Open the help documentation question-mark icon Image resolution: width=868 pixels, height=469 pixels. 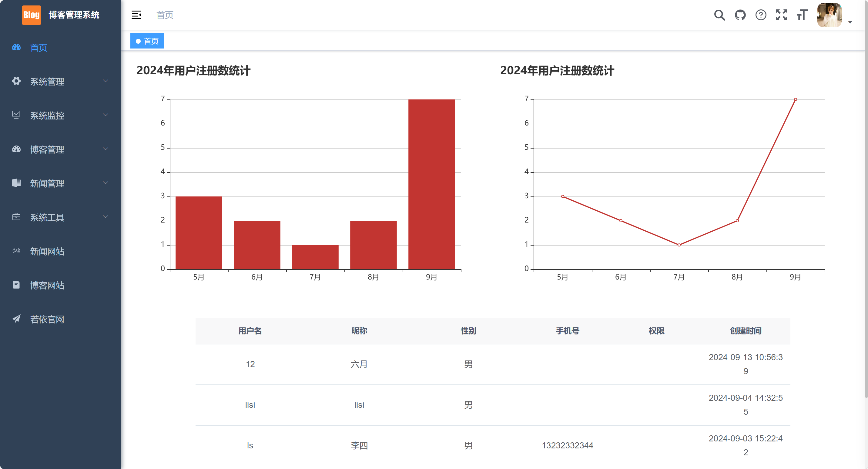tap(760, 15)
